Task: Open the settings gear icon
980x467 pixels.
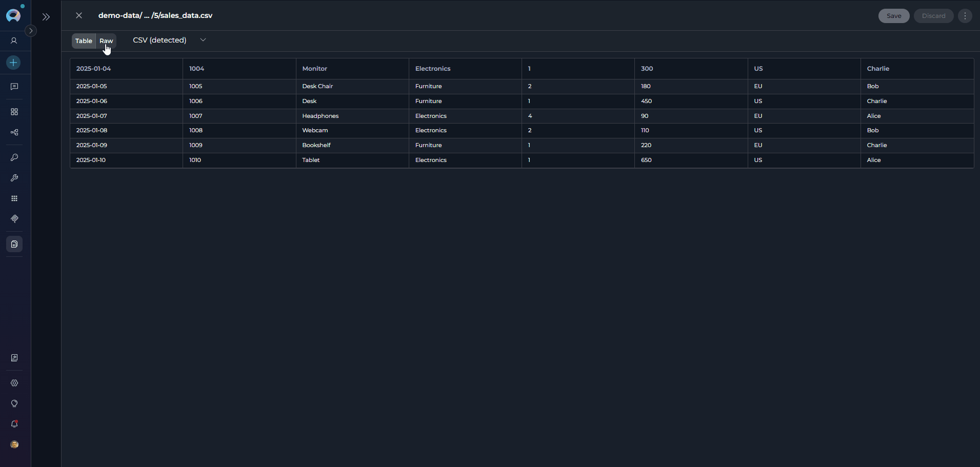Action: point(14,383)
